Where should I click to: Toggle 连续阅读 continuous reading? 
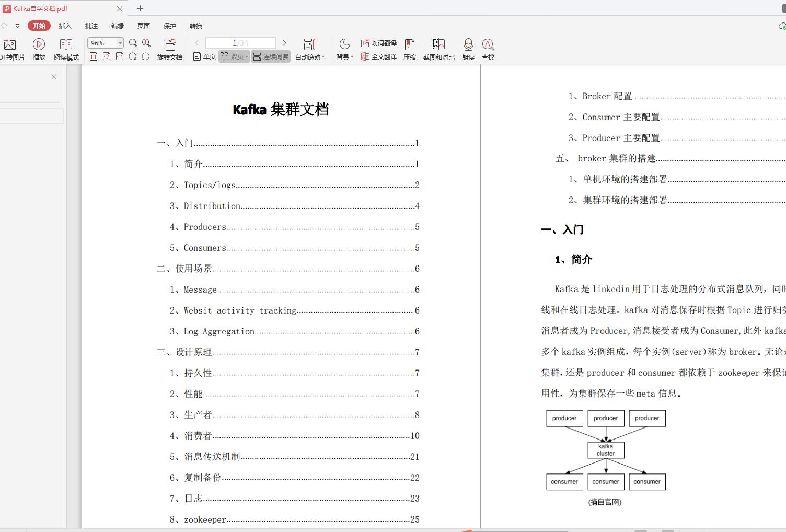coord(271,56)
